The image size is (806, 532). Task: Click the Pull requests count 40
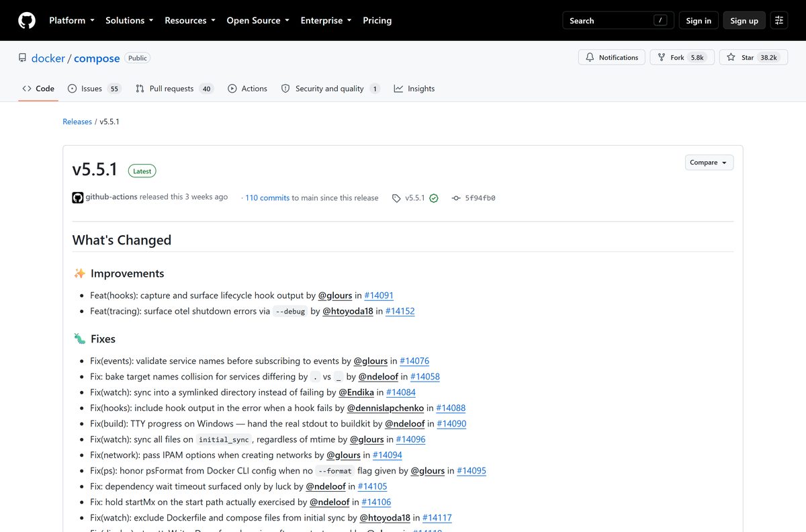pos(206,89)
